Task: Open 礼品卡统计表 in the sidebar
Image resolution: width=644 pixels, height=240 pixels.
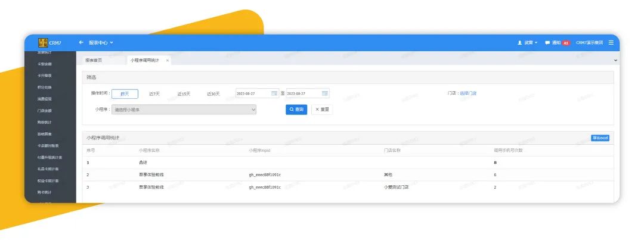Action: 48,169
